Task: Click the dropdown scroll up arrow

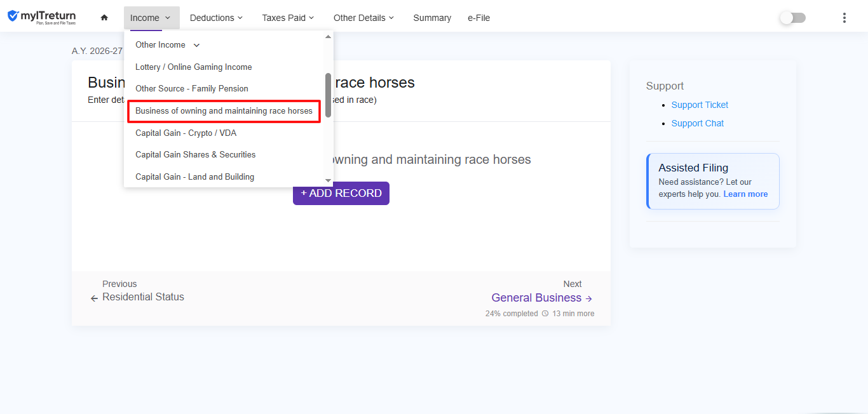Action: point(329,36)
